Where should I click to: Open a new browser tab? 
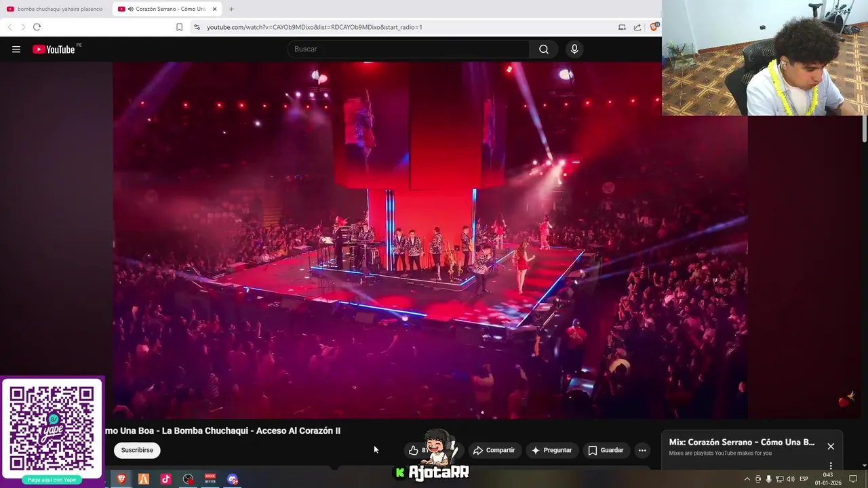[x=231, y=9]
